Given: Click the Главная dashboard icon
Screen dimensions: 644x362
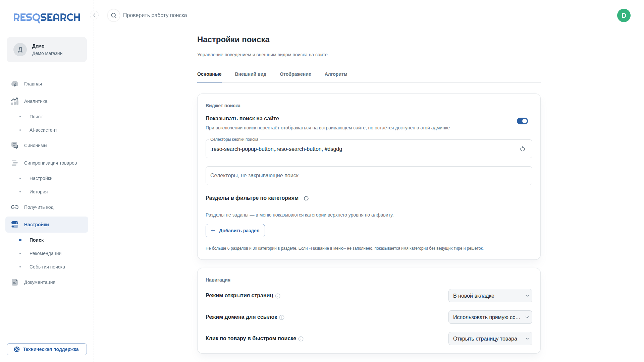Looking at the screenshot, I should pyautogui.click(x=15, y=84).
